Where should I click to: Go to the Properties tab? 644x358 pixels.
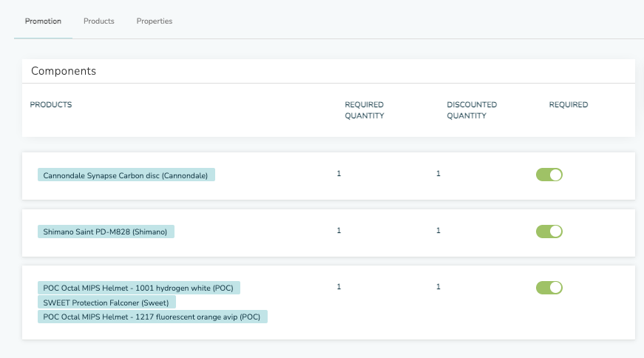click(x=154, y=21)
